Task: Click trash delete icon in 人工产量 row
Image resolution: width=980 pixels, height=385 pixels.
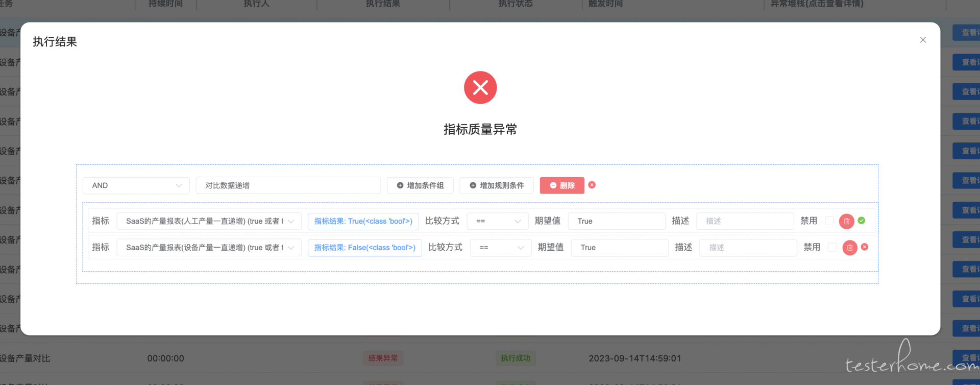Action: pyautogui.click(x=847, y=221)
